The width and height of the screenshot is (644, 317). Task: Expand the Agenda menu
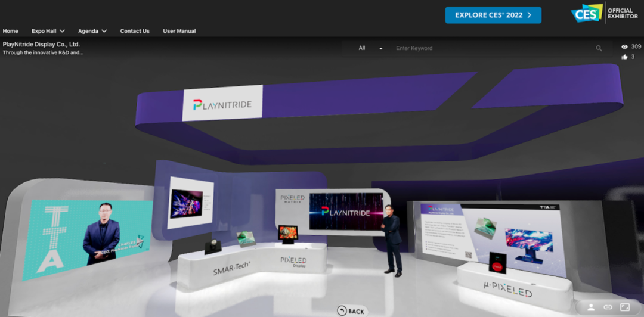click(x=92, y=31)
